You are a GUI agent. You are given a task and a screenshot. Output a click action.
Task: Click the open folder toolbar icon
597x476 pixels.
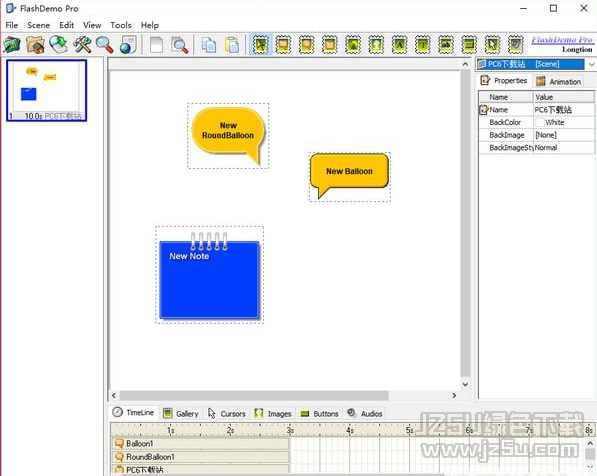(x=35, y=45)
